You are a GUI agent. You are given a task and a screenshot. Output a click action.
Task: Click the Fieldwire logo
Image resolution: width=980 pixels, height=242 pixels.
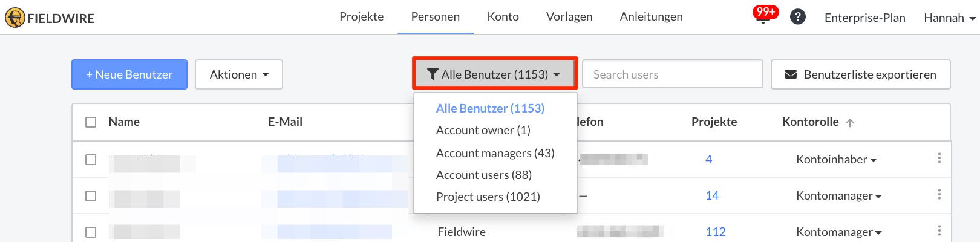50,18
